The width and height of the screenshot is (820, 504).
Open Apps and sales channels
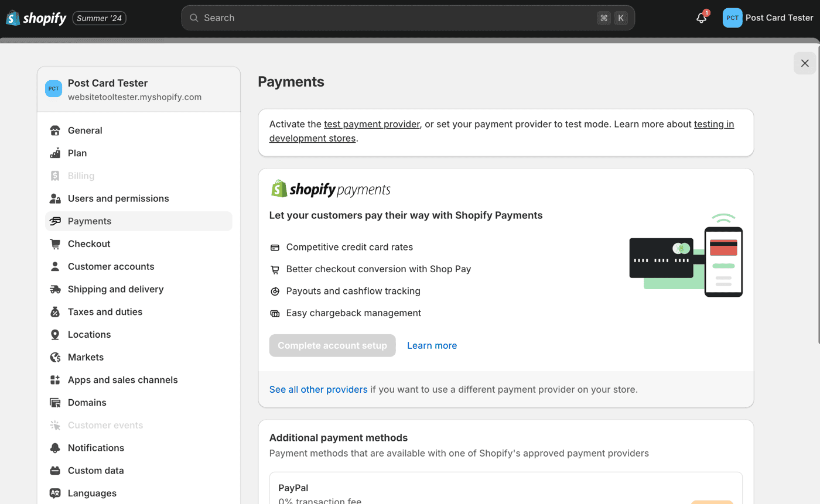point(139,380)
